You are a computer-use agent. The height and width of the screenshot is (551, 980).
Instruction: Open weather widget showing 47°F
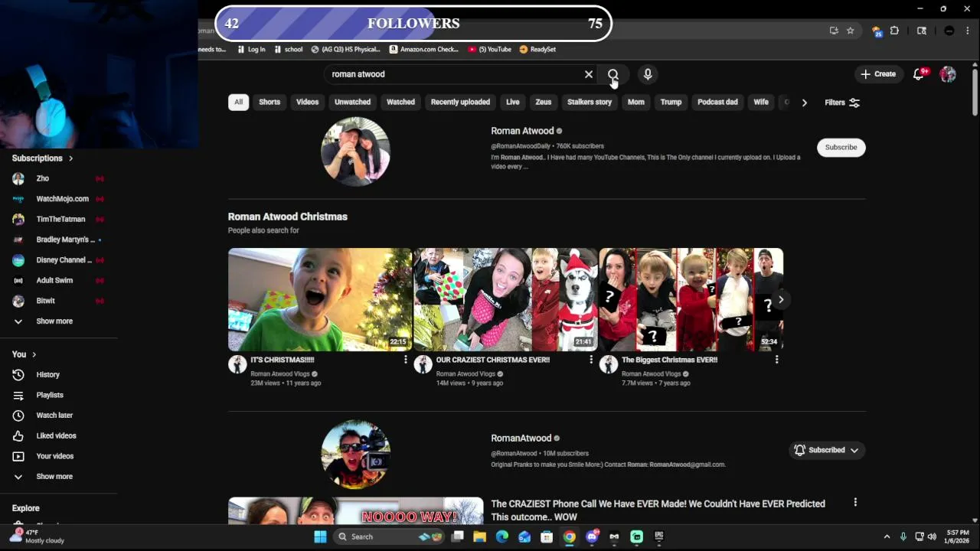click(38, 536)
